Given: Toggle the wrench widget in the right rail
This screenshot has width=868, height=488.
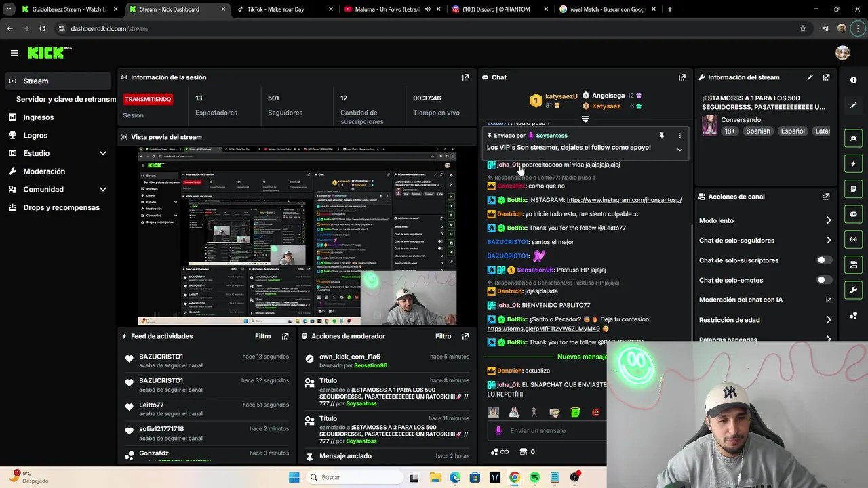Looking at the screenshot, I should pos(853,290).
